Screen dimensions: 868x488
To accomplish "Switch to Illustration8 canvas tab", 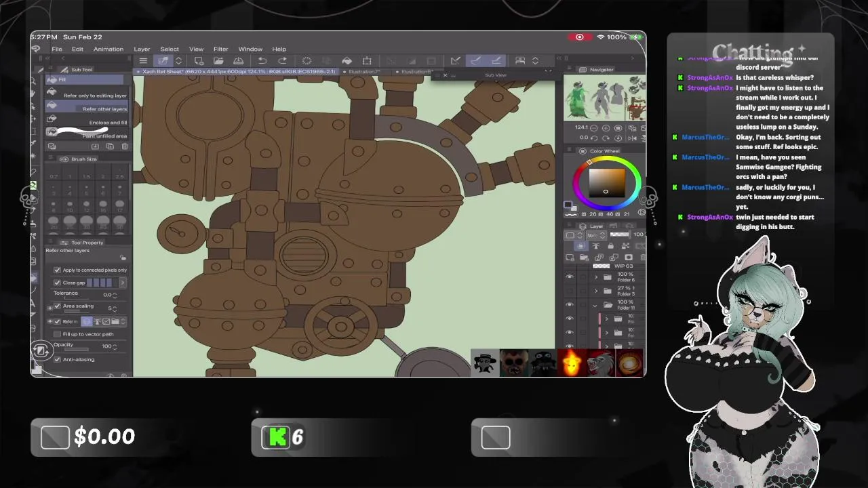I will coord(415,71).
